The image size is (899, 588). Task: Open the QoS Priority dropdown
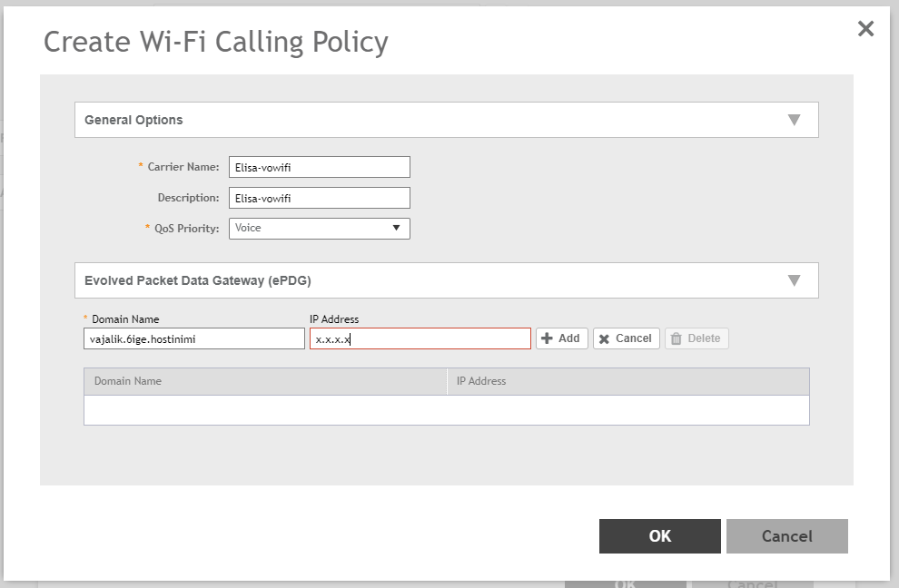(319, 229)
